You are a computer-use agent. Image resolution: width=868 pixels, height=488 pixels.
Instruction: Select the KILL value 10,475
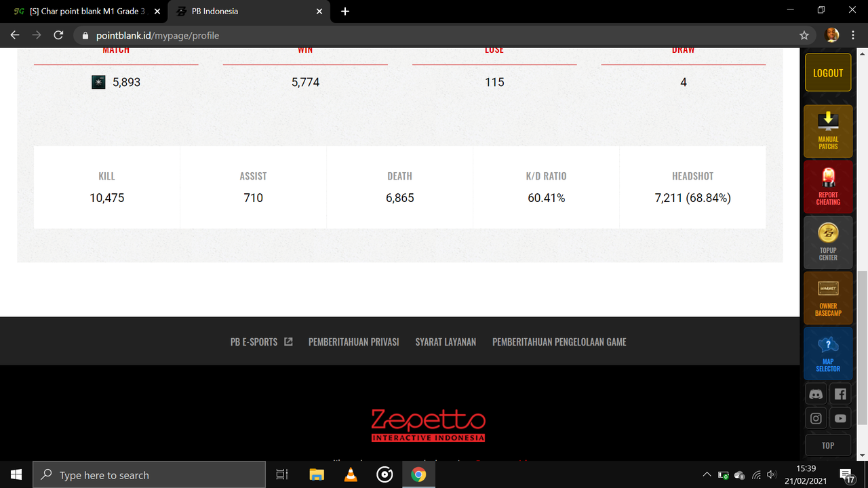click(x=107, y=198)
